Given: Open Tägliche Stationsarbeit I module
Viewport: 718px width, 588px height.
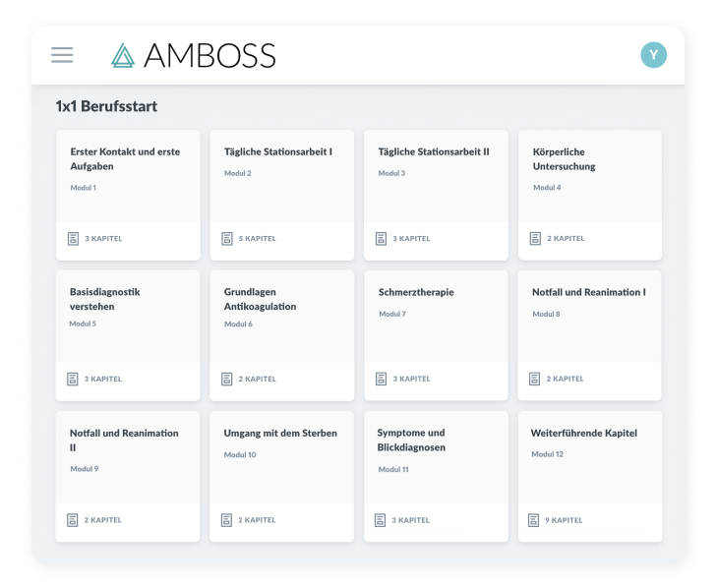Looking at the screenshot, I should pos(282,195).
